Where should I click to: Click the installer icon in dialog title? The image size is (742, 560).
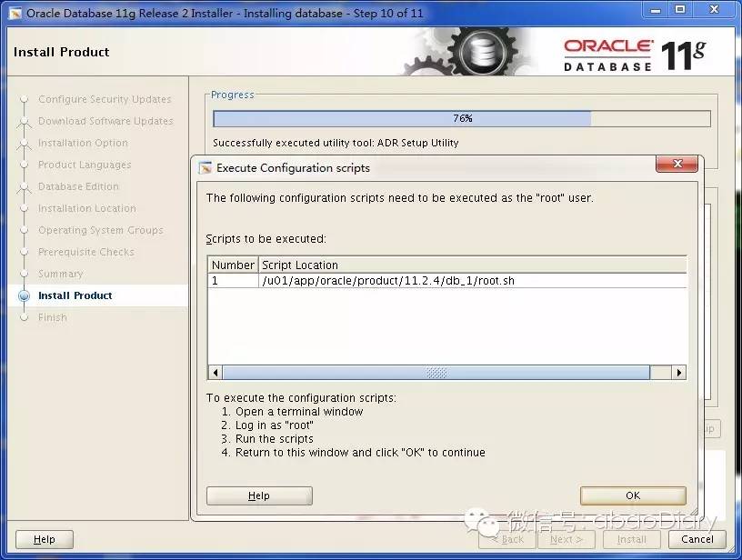tap(206, 167)
